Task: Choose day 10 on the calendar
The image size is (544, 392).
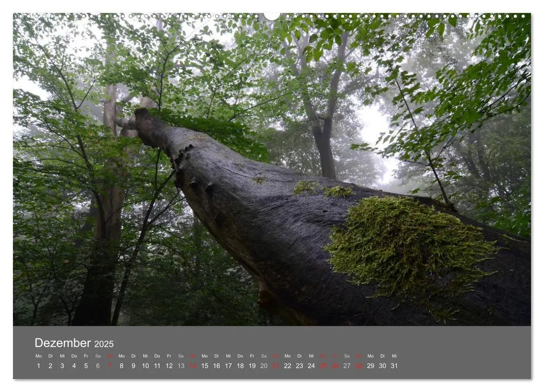Action: point(145,366)
